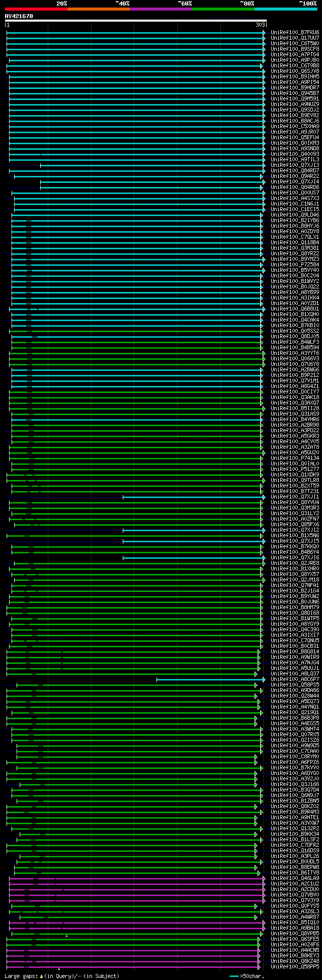Click the purple ~60% identity legend segment
The image size is (322, 980).
(x=160, y=9)
